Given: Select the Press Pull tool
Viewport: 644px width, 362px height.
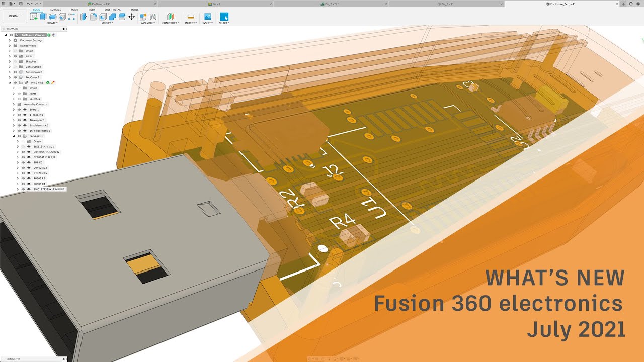Looking at the screenshot, I should [x=84, y=17].
